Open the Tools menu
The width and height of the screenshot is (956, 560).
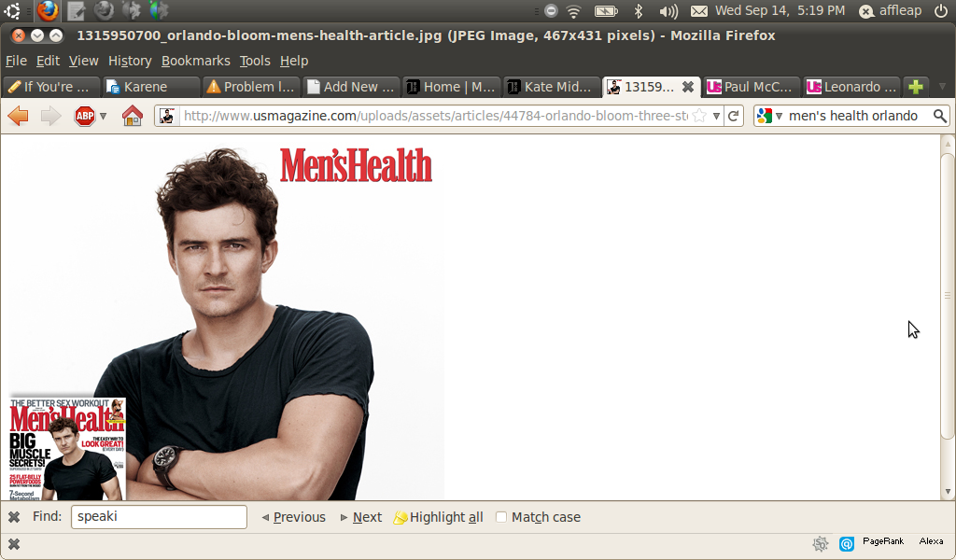coord(255,61)
